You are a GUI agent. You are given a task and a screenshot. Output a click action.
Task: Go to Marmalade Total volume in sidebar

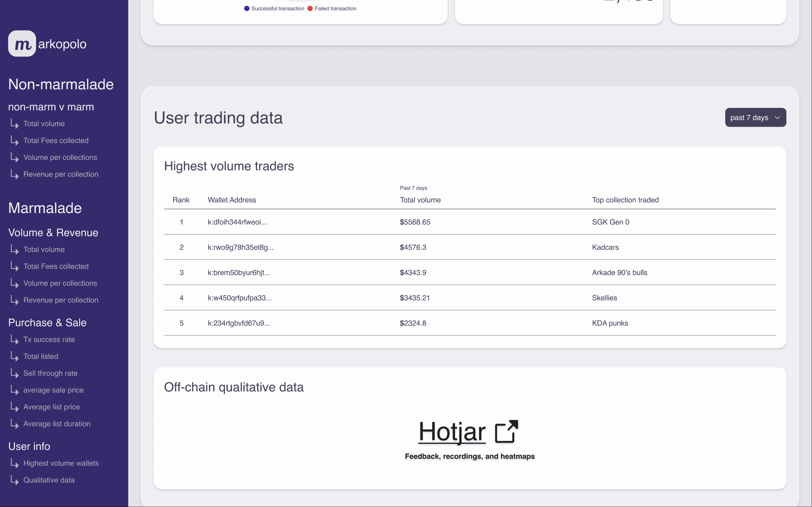[44, 250]
